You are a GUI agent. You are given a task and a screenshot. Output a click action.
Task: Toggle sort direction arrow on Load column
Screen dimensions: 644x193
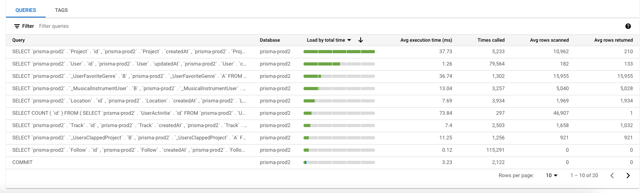(x=361, y=40)
